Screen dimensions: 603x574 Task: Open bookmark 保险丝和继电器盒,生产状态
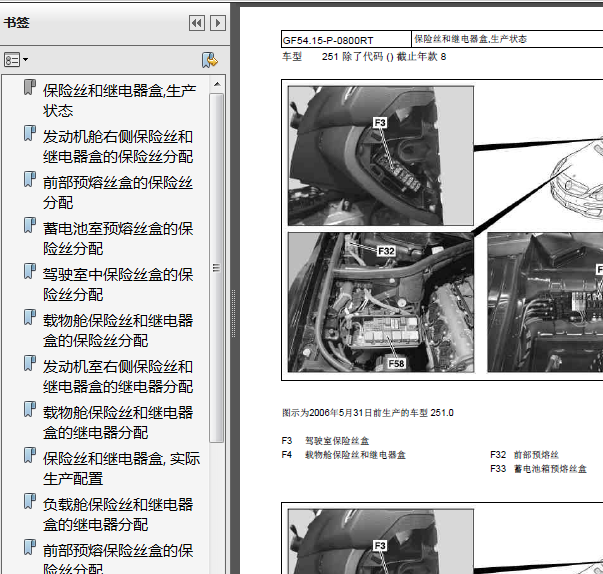(120, 101)
